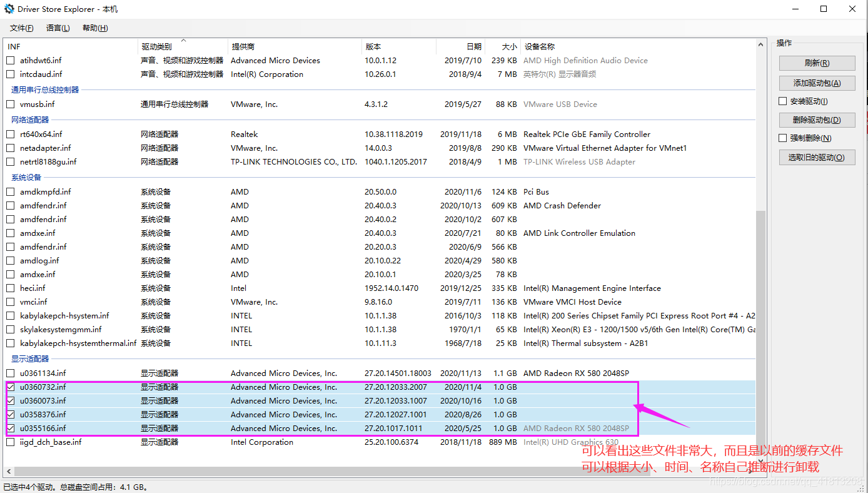Select the 889 MB size cell
868x493 pixels.
pos(503,442)
